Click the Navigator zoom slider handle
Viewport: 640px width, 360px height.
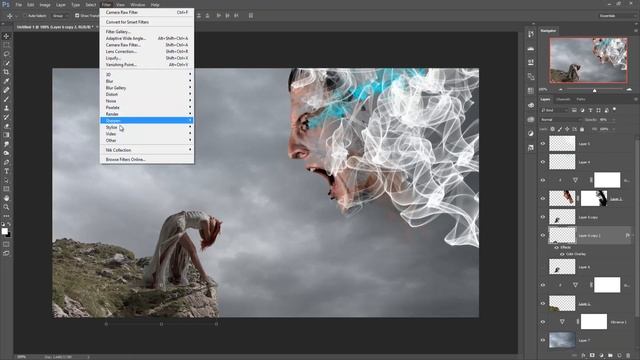coord(595,90)
